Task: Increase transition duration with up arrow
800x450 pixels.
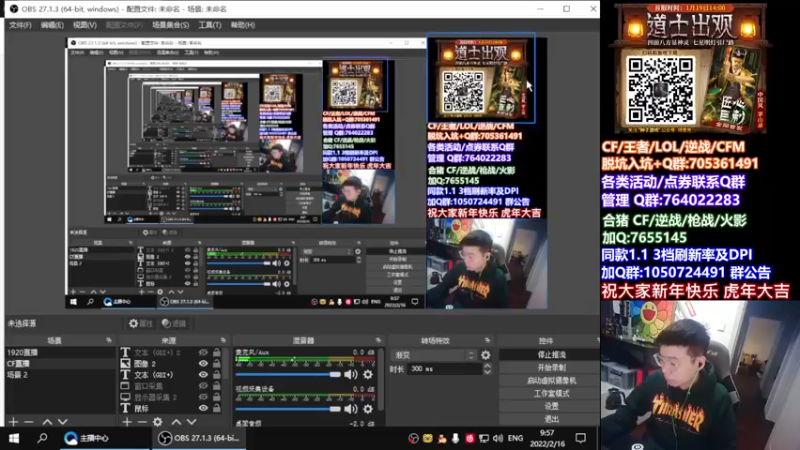Action: pos(487,365)
